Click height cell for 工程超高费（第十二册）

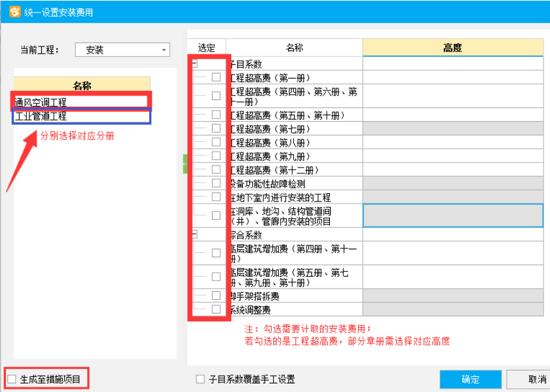pyautogui.click(x=453, y=169)
